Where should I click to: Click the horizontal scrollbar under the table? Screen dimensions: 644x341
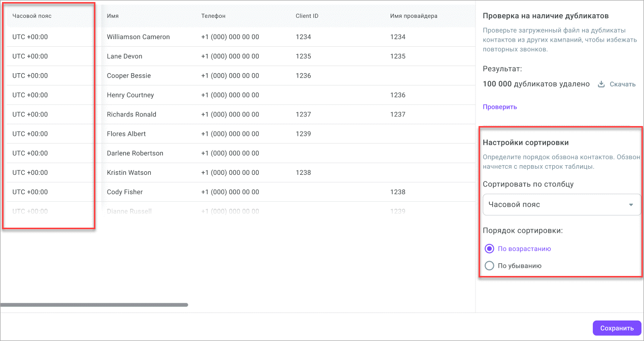click(x=94, y=305)
